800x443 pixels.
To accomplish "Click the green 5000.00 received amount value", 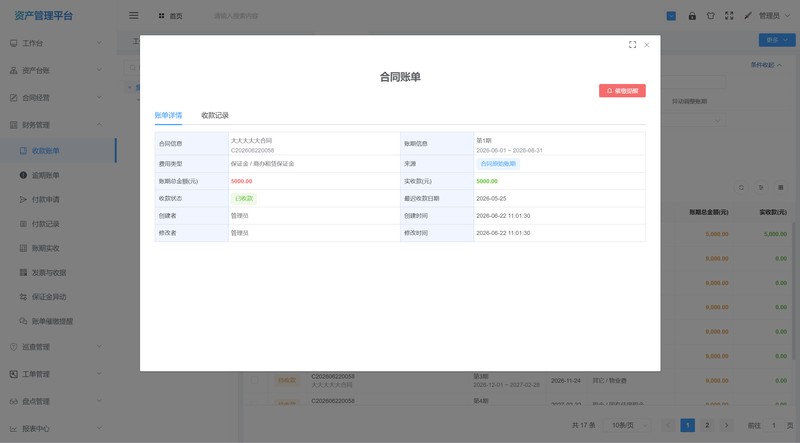I will pyautogui.click(x=487, y=181).
